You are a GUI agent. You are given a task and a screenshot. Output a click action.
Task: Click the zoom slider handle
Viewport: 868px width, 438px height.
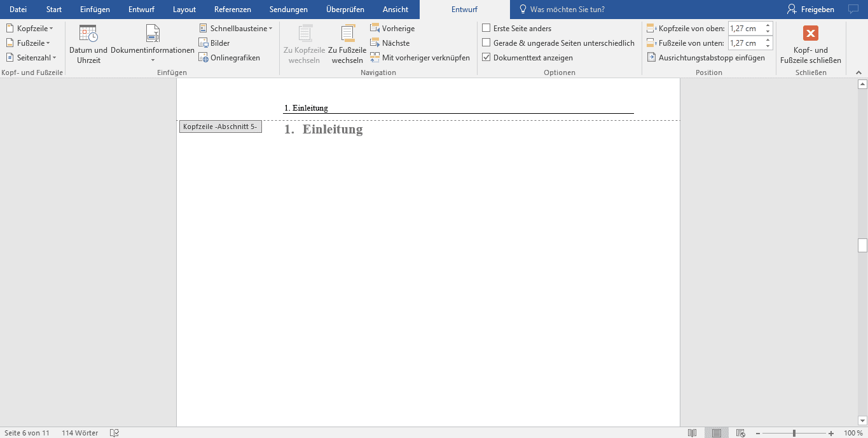794,433
